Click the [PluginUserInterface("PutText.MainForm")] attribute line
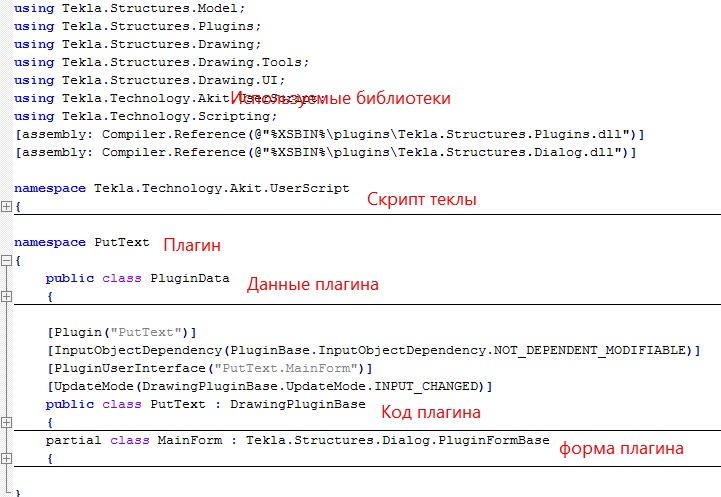This screenshot has height=497, width=721. pyautogui.click(x=210, y=368)
